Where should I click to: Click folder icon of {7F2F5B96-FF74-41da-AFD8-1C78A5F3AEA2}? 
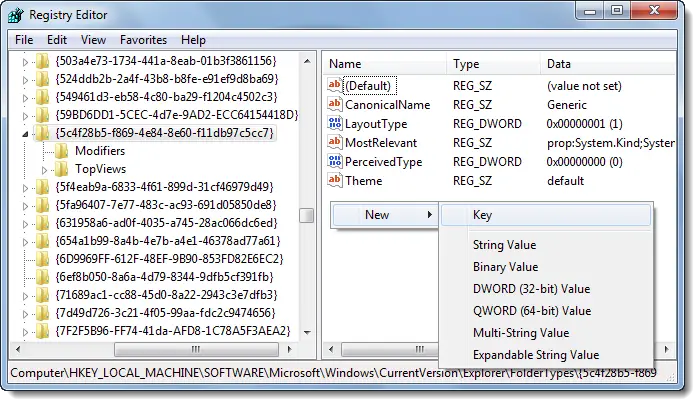[42, 331]
